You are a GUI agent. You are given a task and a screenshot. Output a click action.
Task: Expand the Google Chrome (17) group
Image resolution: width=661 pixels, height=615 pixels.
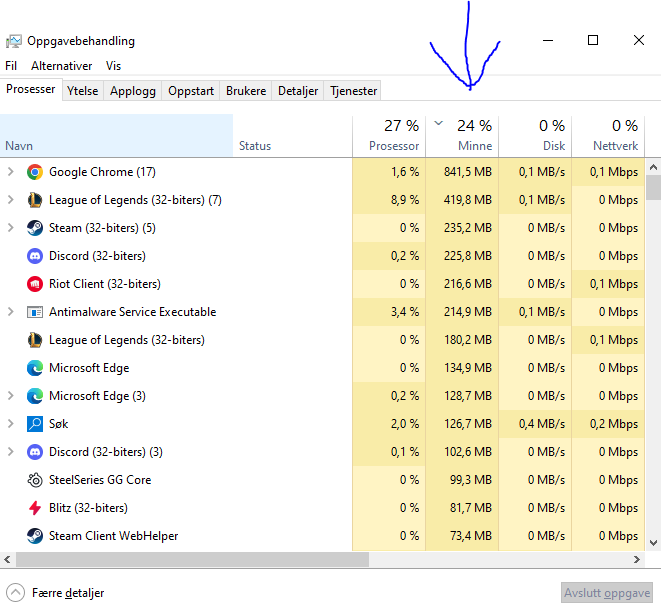(x=11, y=172)
